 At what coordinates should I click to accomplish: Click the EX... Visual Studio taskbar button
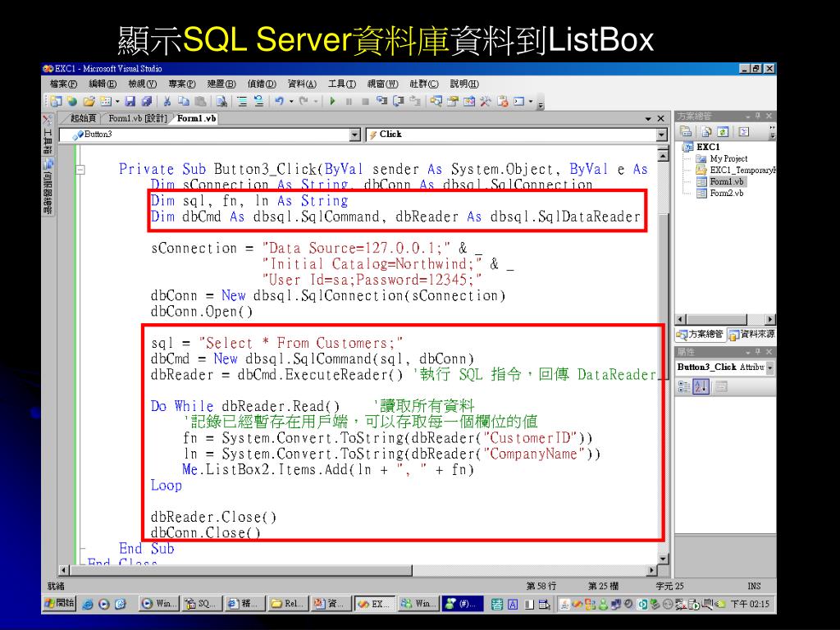tap(374, 604)
